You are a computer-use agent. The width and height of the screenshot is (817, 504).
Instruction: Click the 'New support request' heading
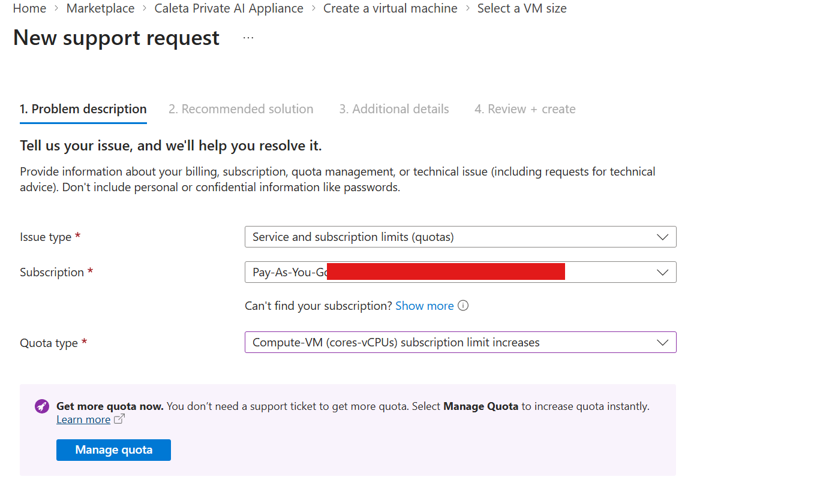(x=116, y=38)
